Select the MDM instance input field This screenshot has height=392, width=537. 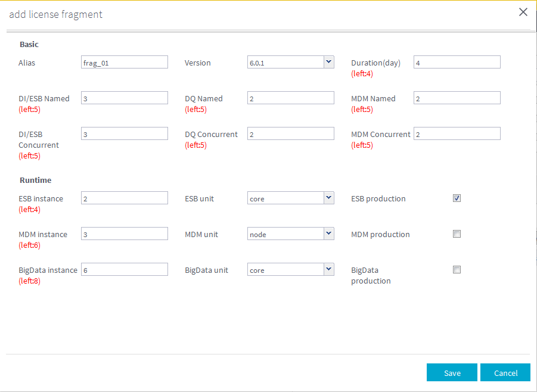click(124, 233)
